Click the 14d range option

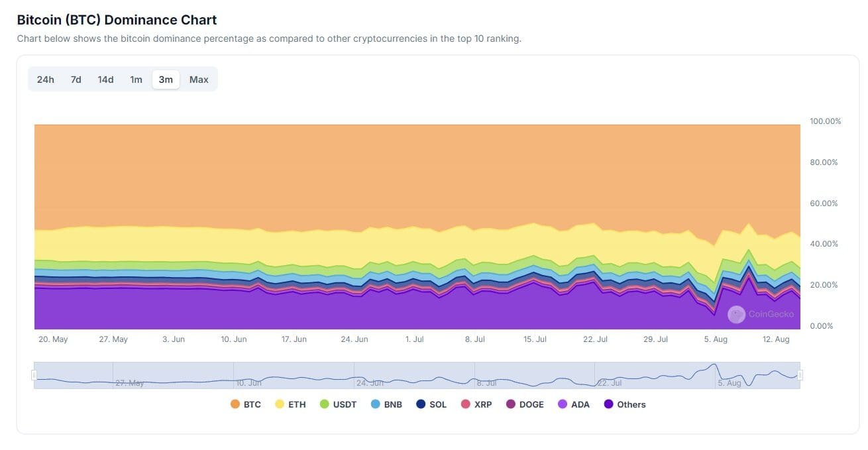(x=105, y=79)
